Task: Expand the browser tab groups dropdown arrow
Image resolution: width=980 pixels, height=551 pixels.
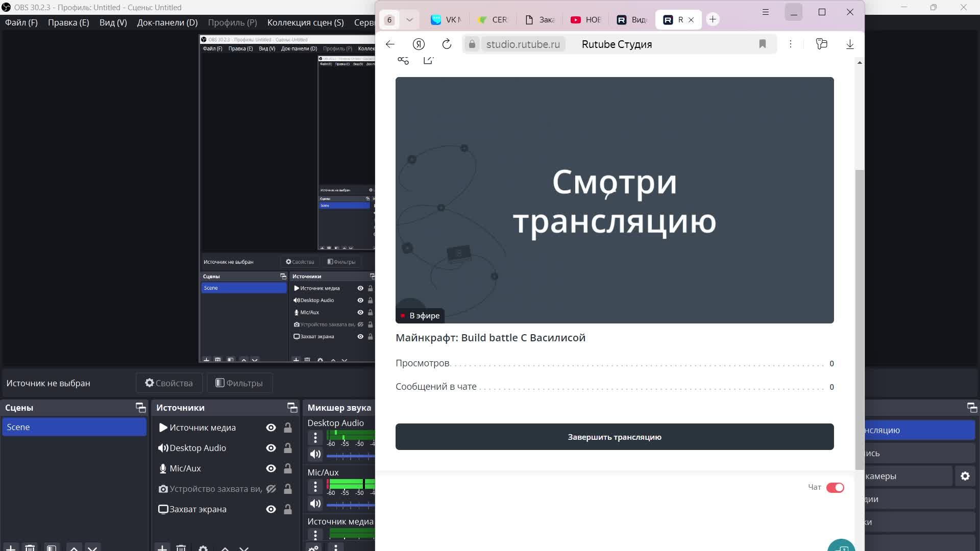Action: pyautogui.click(x=409, y=20)
